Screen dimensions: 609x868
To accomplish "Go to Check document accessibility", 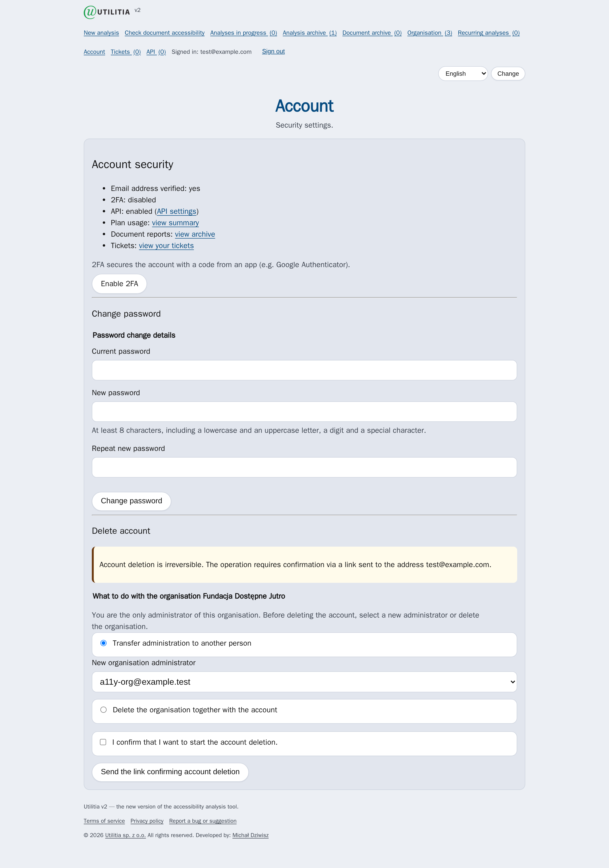I will (x=165, y=33).
